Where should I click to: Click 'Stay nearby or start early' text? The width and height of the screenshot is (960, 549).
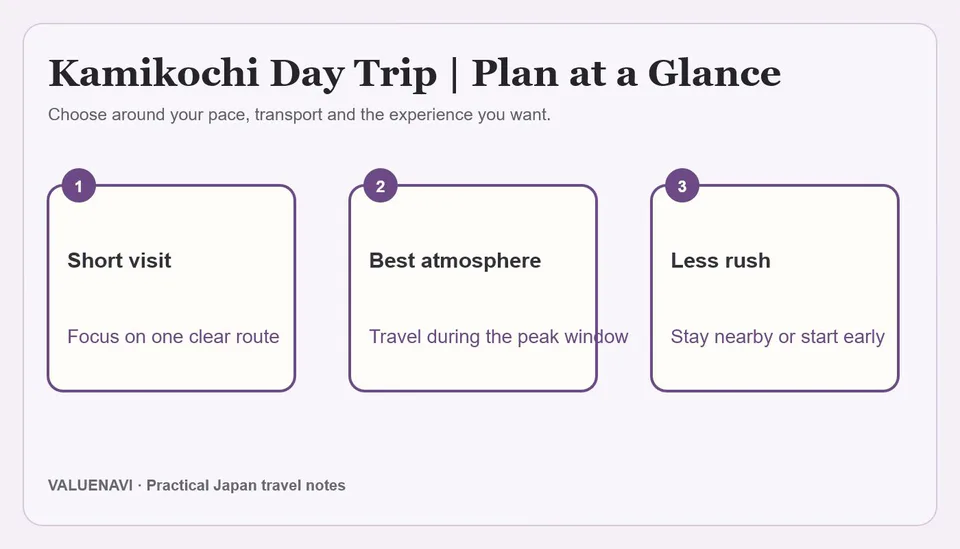(778, 337)
